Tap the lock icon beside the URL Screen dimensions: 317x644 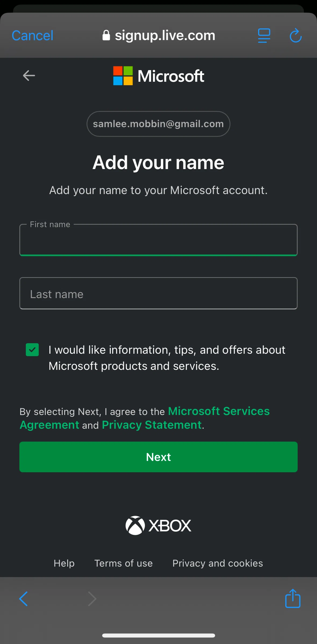pos(106,35)
